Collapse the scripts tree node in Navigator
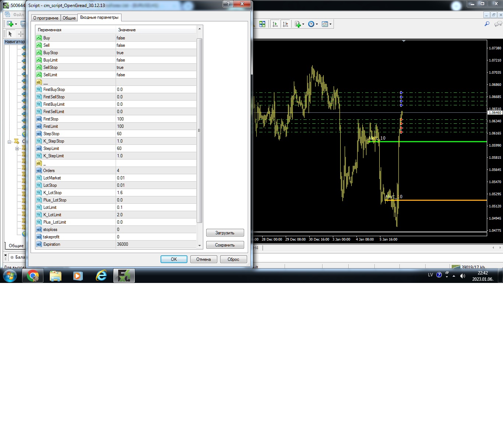This screenshot has width=503, height=448. (x=9, y=142)
